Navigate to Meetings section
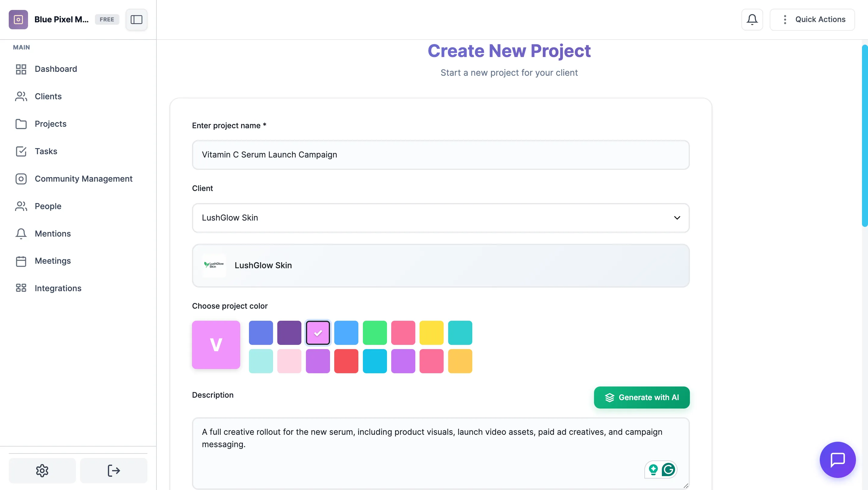The height and width of the screenshot is (490, 868). (52, 261)
